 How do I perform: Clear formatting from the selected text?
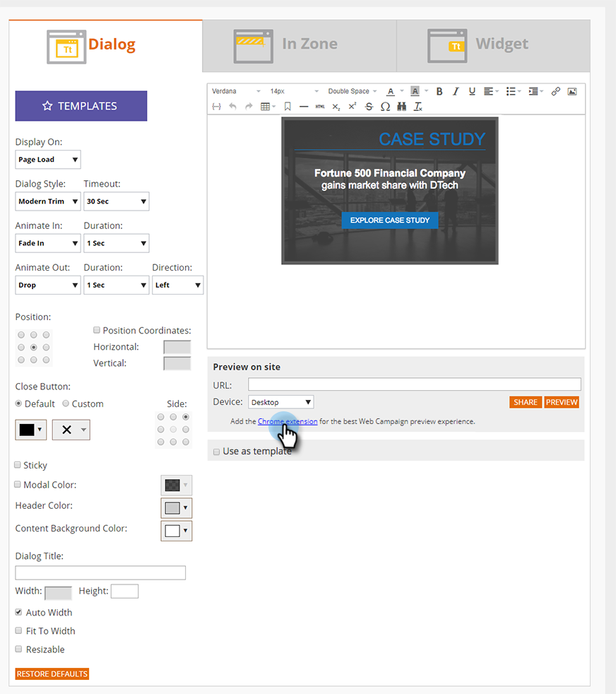click(417, 106)
